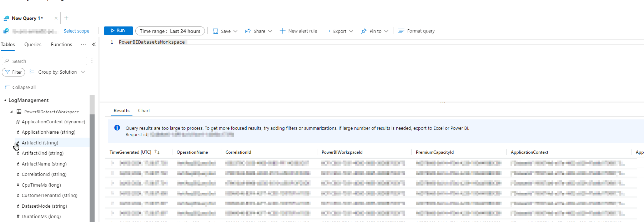Select CorrelationId (string) column
The height and width of the screenshot is (222, 644).
44,174
